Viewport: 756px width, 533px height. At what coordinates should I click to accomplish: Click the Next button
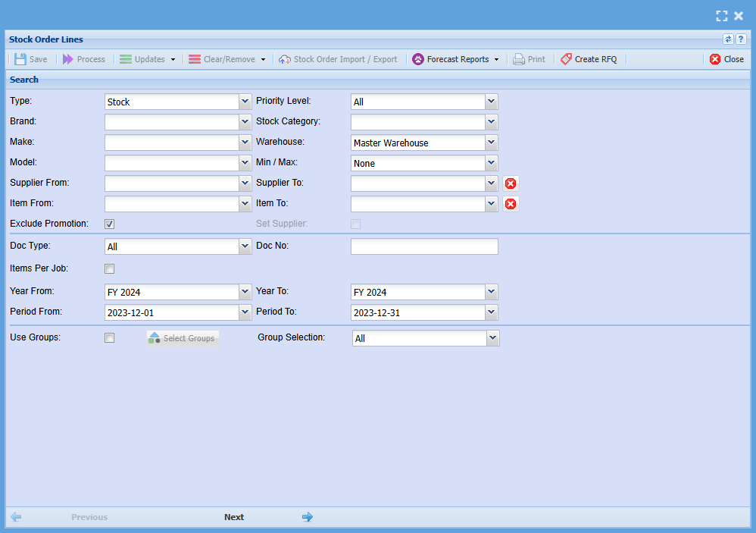(x=234, y=517)
